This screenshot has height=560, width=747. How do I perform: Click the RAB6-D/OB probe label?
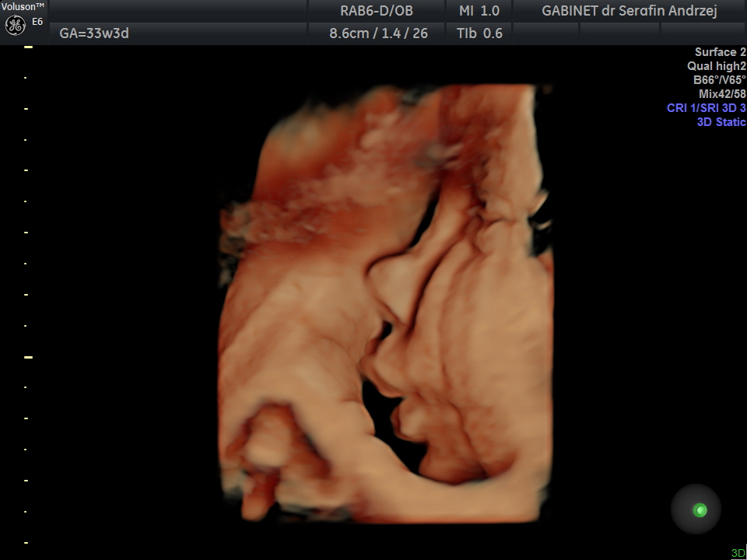click(x=377, y=11)
